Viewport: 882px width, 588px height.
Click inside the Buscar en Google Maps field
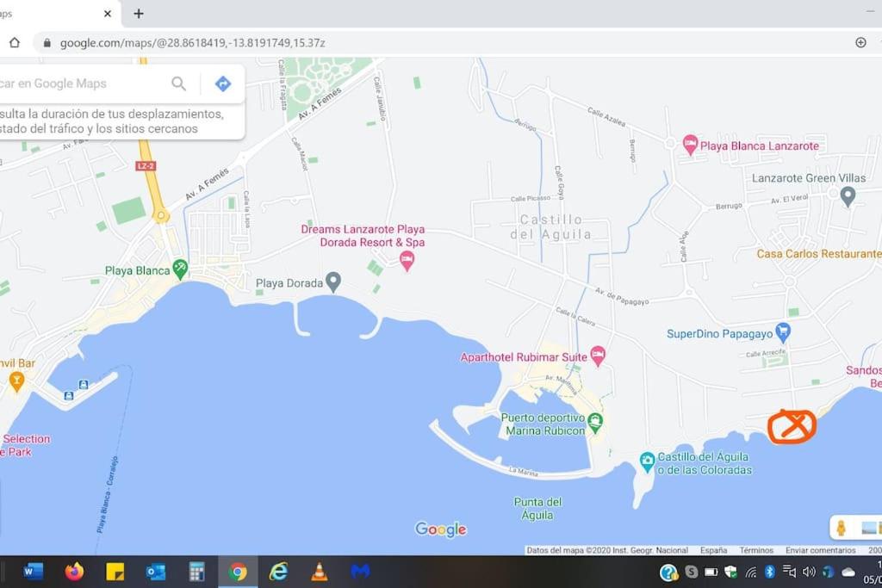pyautogui.click(x=82, y=84)
